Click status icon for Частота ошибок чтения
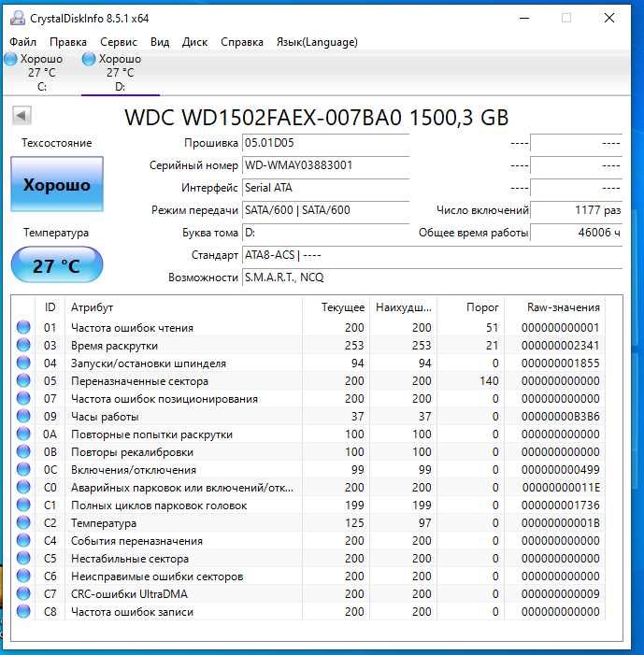Viewport: 644px width, 655px height. pos(23,327)
